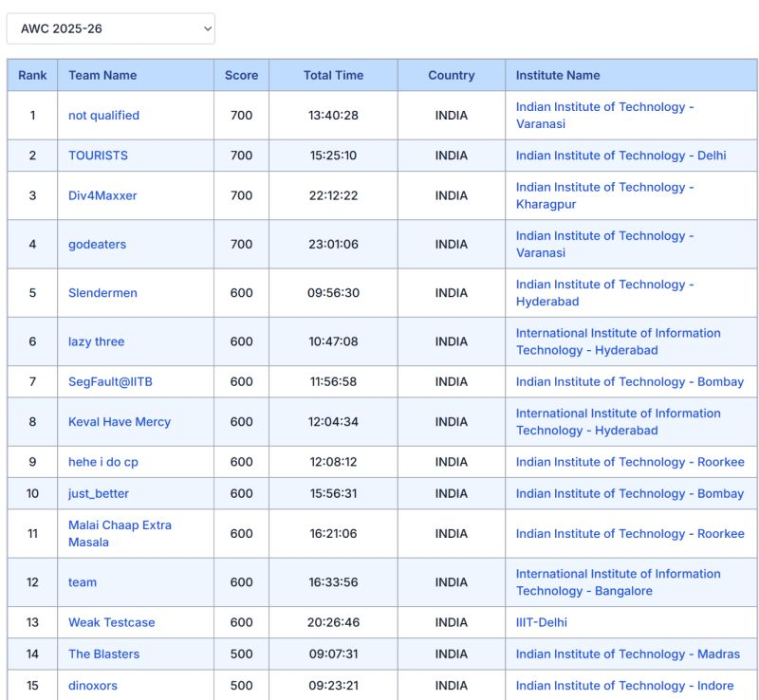Select the total time 16:21:06
The height and width of the screenshot is (700, 759).
point(334,533)
